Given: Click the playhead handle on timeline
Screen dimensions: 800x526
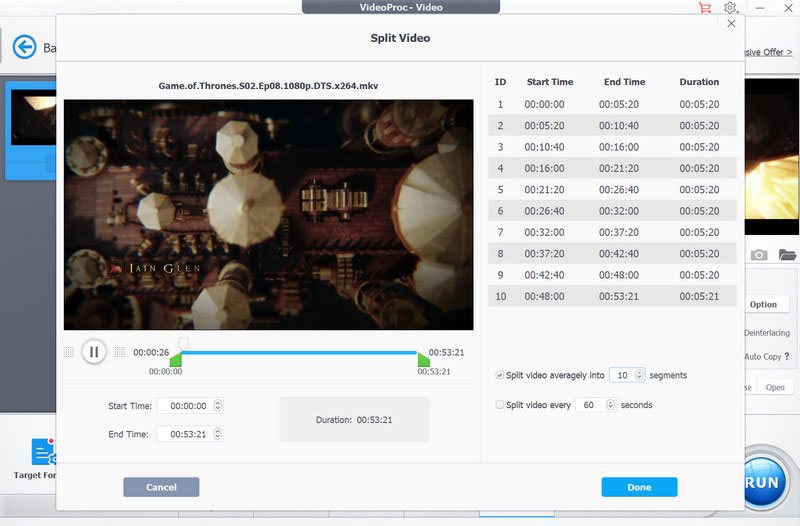Looking at the screenshot, I should 183,343.
